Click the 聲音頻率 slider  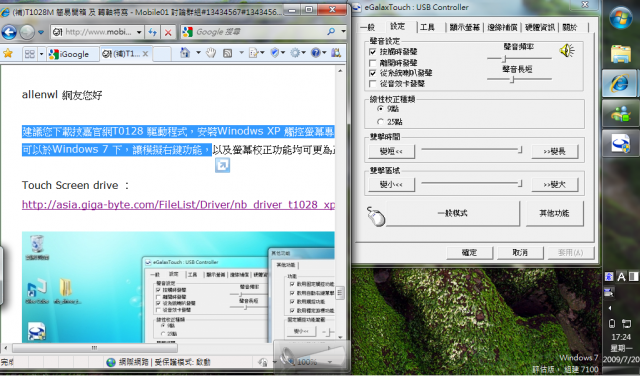pos(519,58)
